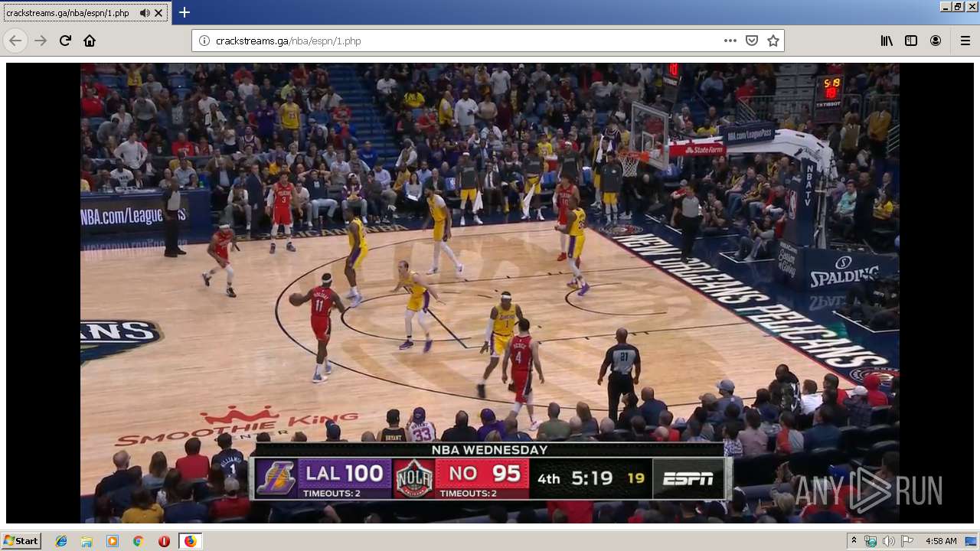Viewport: 980px width, 551px height.
Task: Open the Library bookmarks and history menu
Action: [x=887, y=41]
